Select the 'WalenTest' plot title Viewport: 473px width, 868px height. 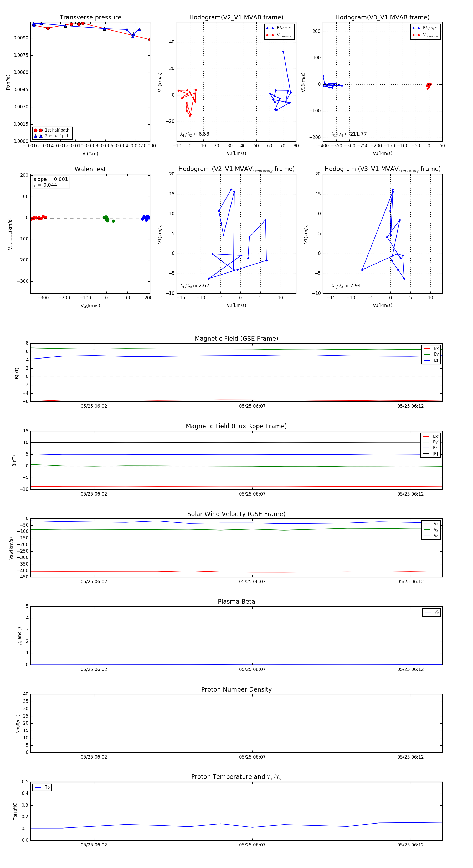click(x=90, y=169)
